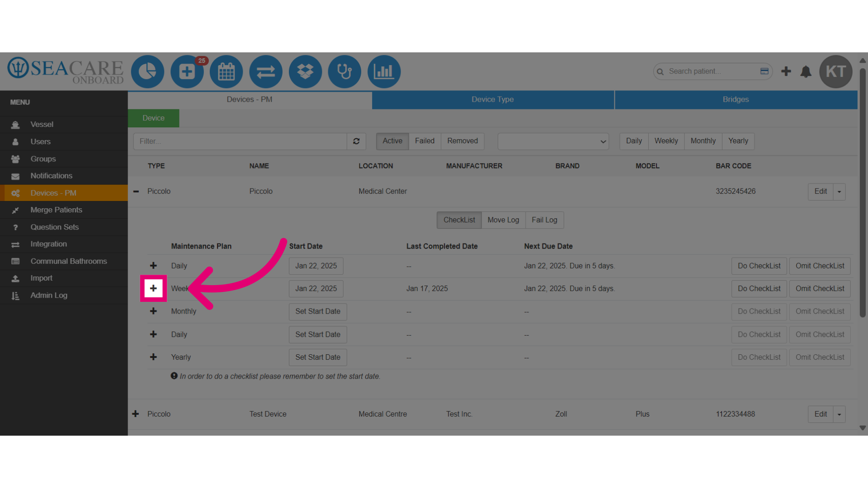Toggle the Monthly frequency filter
Screen dimensions: 868x488
(703, 141)
